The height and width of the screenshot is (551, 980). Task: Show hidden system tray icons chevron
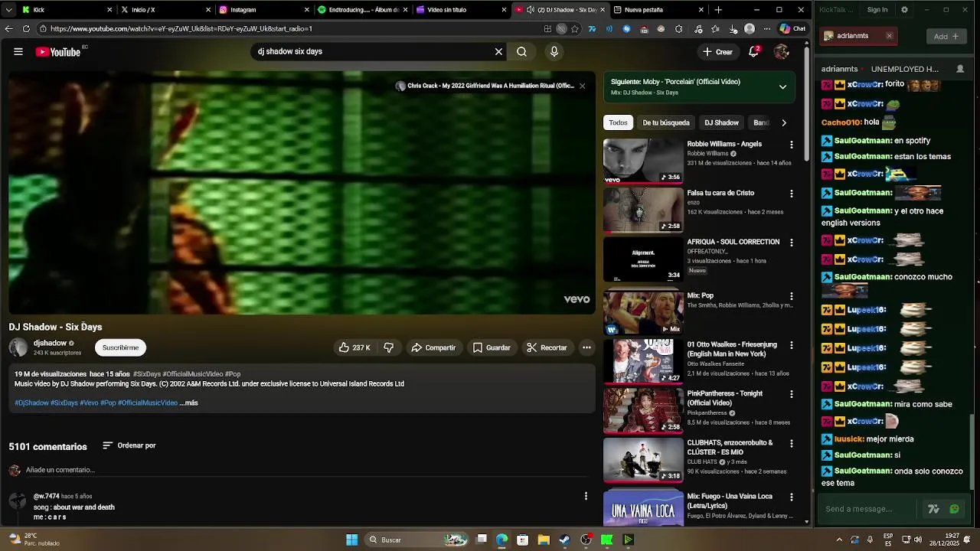coord(839,540)
